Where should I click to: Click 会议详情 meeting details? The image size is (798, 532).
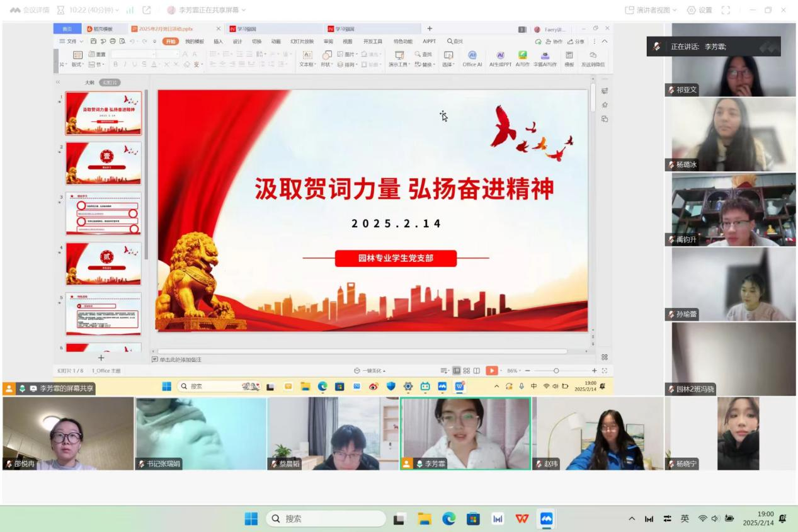point(30,10)
